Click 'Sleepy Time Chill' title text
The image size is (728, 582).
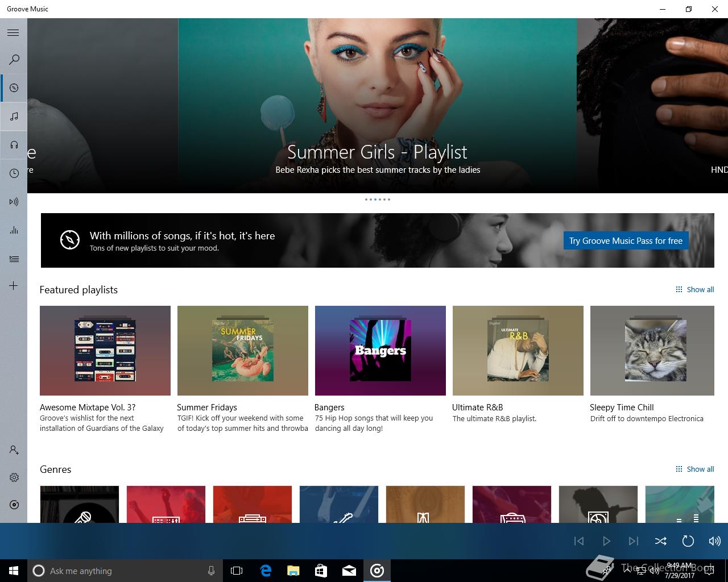pos(622,407)
